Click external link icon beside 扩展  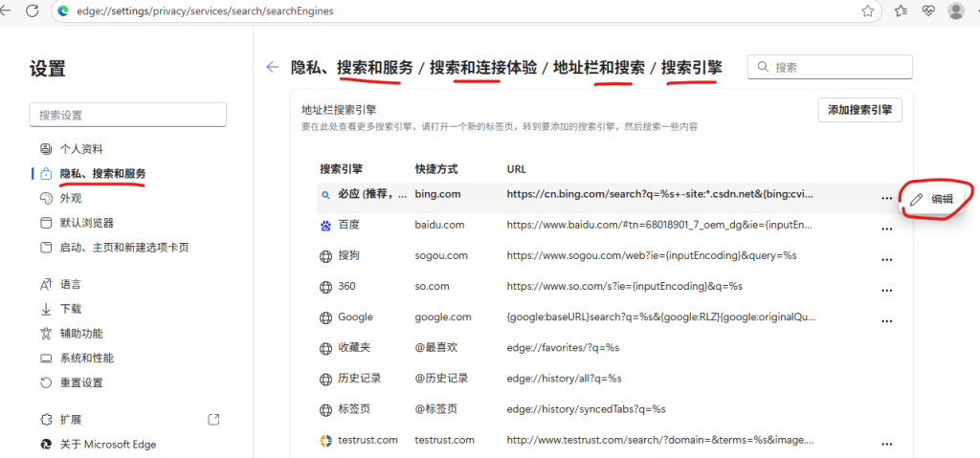tap(213, 419)
